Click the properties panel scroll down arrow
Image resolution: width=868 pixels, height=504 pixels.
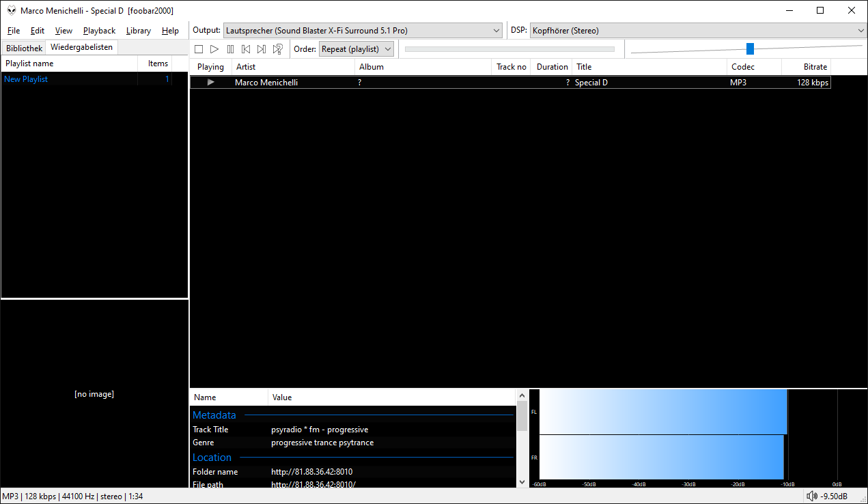[x=522, y=482]
